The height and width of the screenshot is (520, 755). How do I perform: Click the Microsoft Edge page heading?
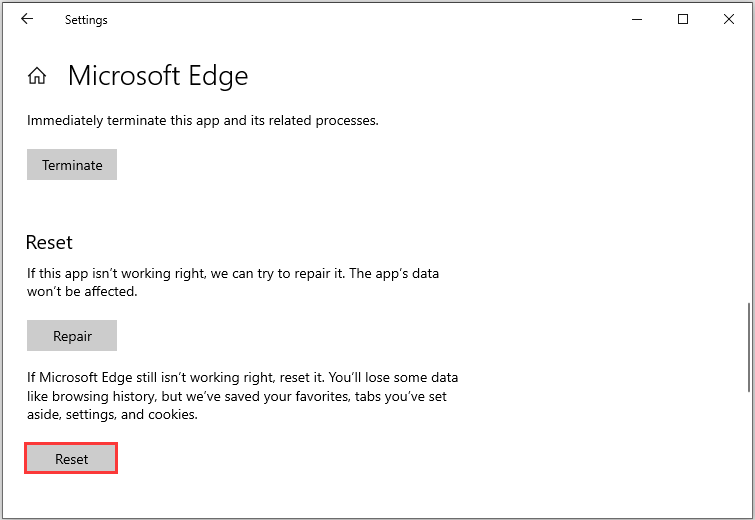coord(158,76)
